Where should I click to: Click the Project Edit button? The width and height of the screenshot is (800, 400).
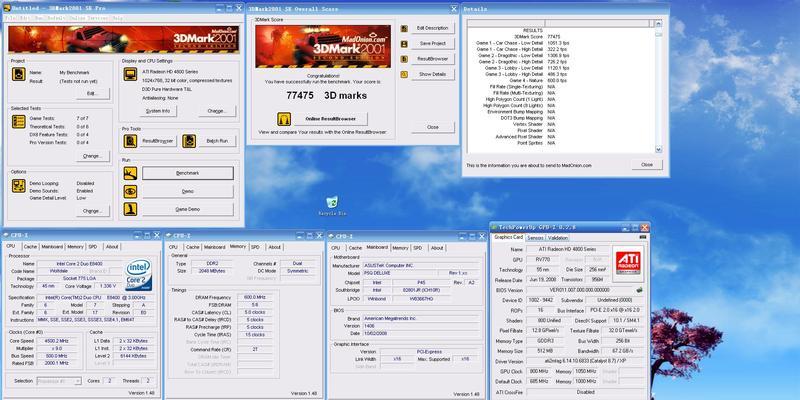[93, 94]
